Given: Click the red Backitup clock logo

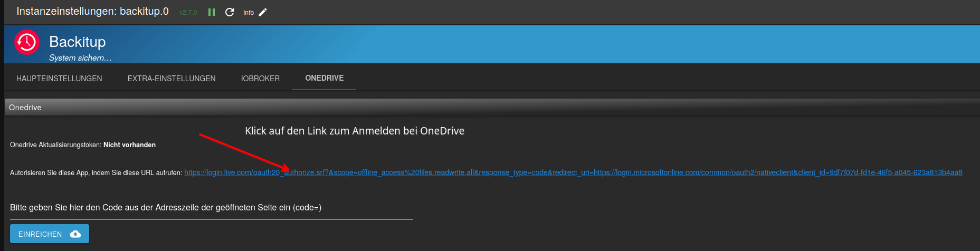Looking at the screenshot, I should [27, 43].
